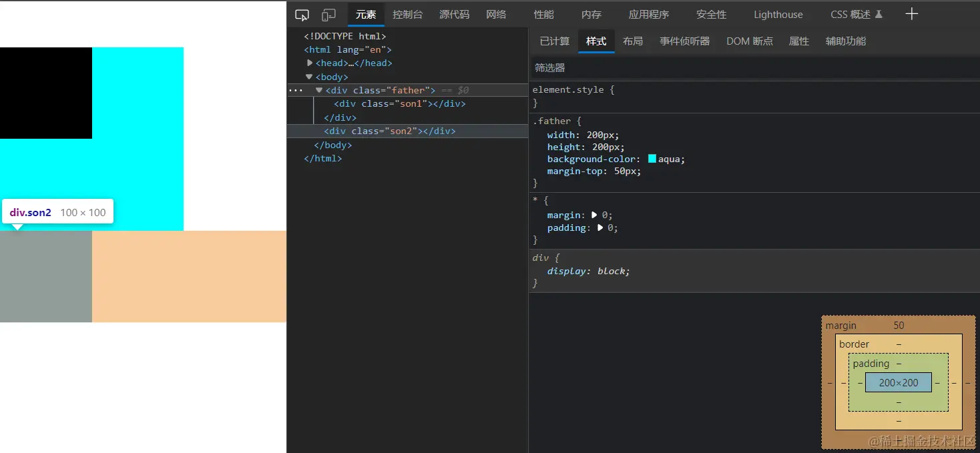The image size is (980, 453).
Task: Switch to the 元素 tab
Action: (366, 15)
